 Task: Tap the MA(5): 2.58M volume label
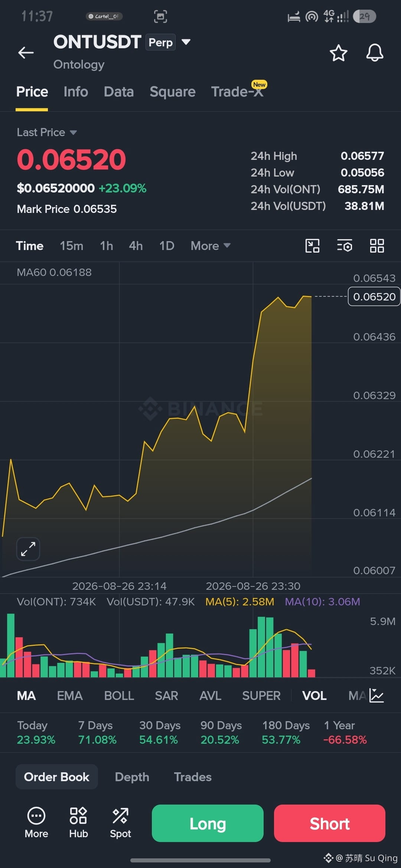coord(240,602)
